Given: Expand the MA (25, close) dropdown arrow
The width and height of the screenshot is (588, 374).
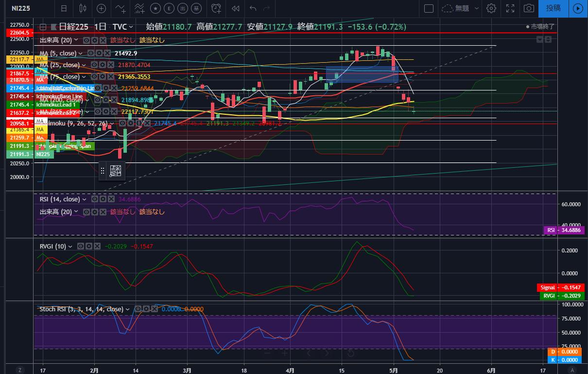Looking at the screenshot, I should tap(85, 65).
